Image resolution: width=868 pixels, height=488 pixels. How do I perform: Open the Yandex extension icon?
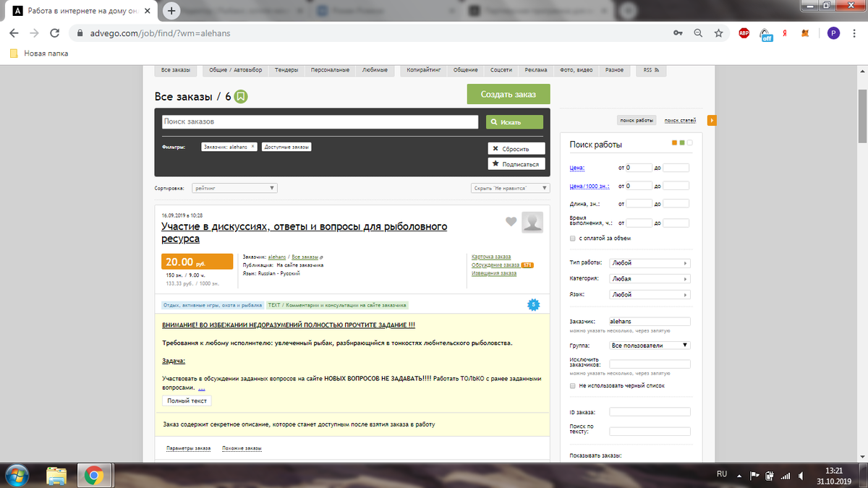point(785,33)
